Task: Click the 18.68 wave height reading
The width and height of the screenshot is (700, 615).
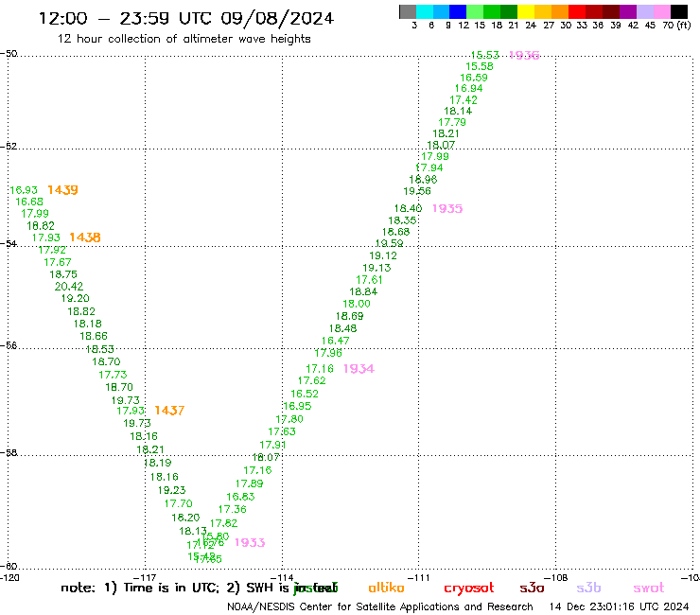Action: tap(396, 232)
